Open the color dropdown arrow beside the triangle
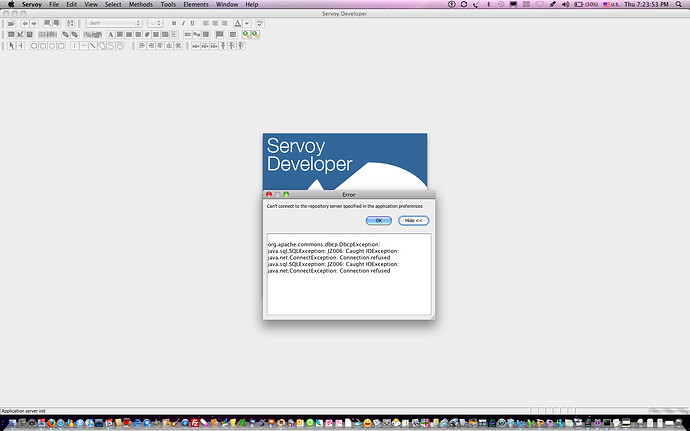The height and width of the screenshot is (431, 690). (247, 23)
